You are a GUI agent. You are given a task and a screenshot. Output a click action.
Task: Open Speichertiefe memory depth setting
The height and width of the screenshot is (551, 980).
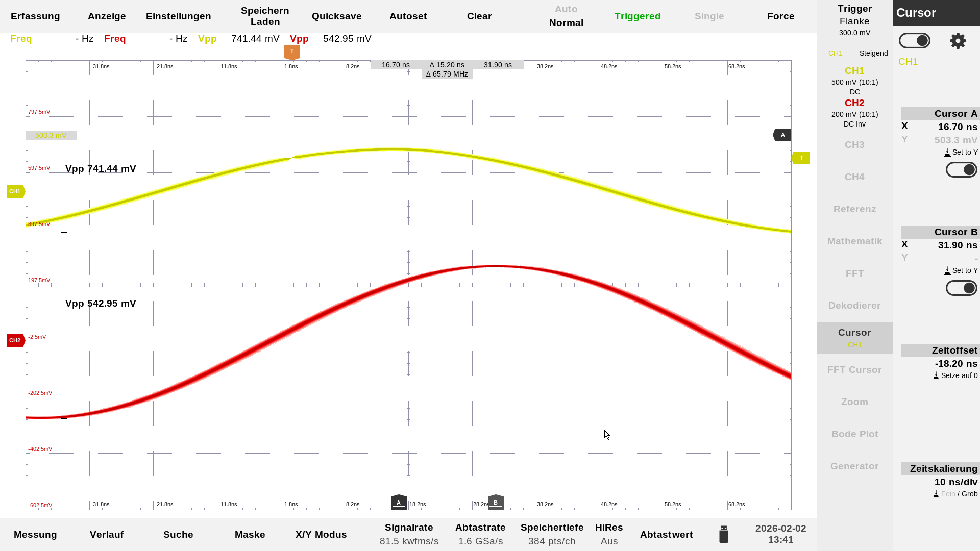552,534
